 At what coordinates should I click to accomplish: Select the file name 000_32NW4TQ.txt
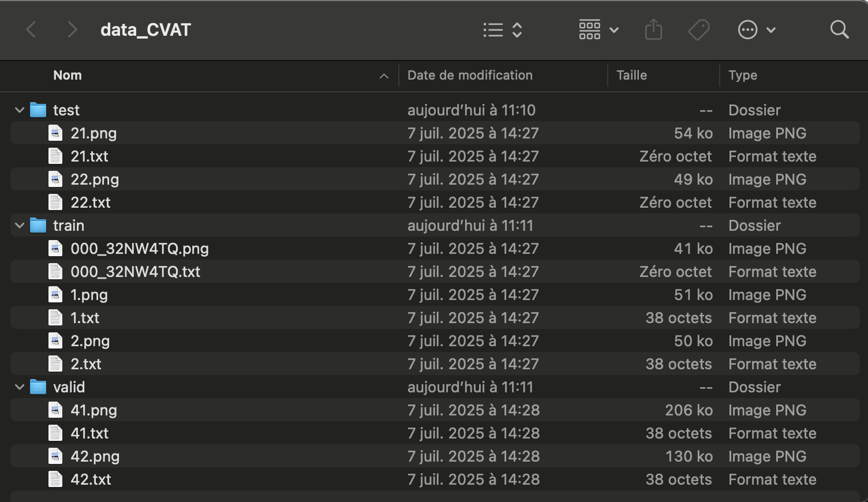point(136,272)
